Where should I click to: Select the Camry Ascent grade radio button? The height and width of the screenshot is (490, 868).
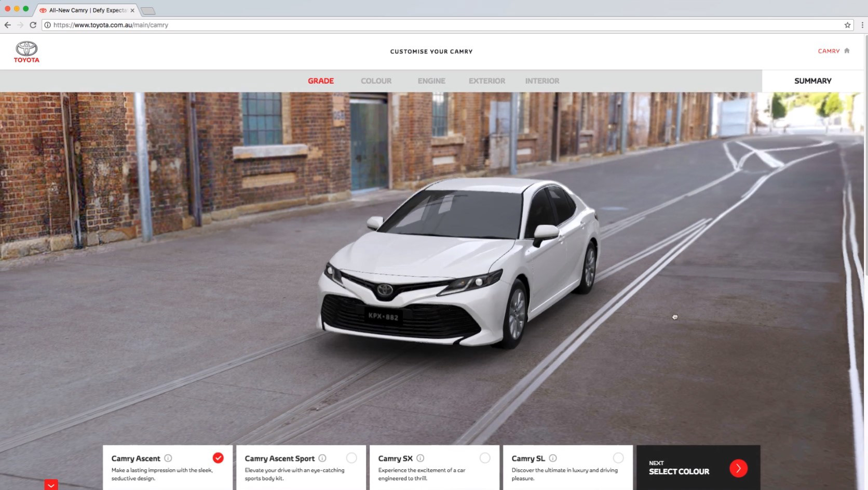click(218, 458)
